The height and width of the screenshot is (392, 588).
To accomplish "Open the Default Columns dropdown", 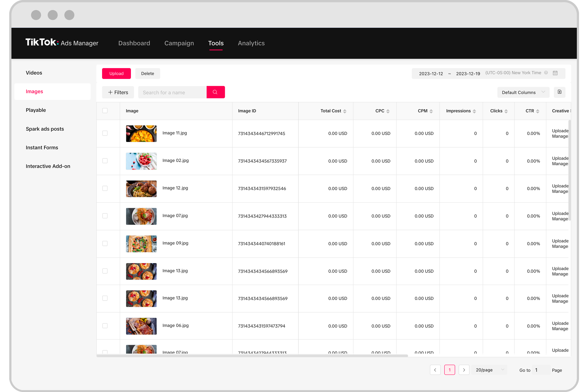I will click(x=523, y=92).
